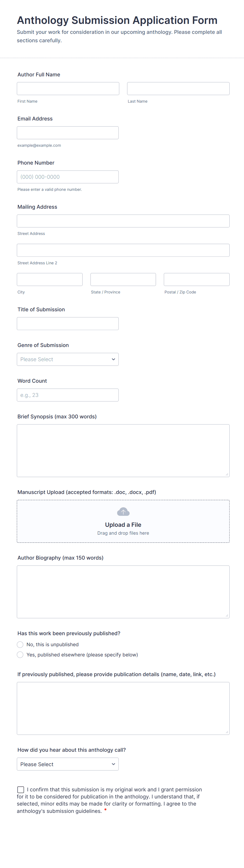Enter the Word Count field
Screen dimensions: 244x868
click(x=68, y=395)
